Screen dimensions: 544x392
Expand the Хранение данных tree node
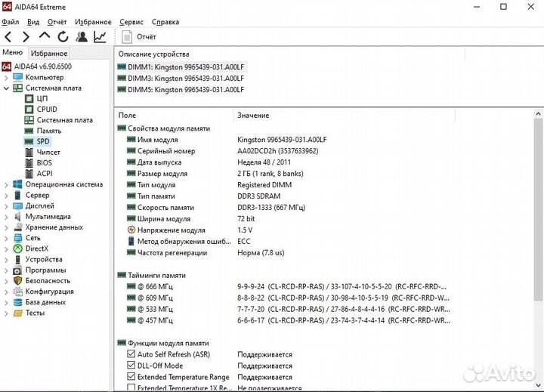(6, 228)
